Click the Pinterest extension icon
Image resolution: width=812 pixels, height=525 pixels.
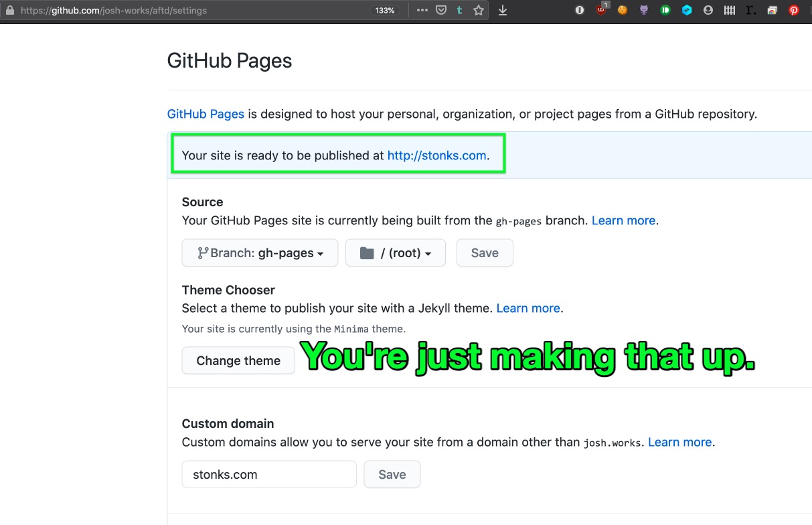tap(794, 11)
